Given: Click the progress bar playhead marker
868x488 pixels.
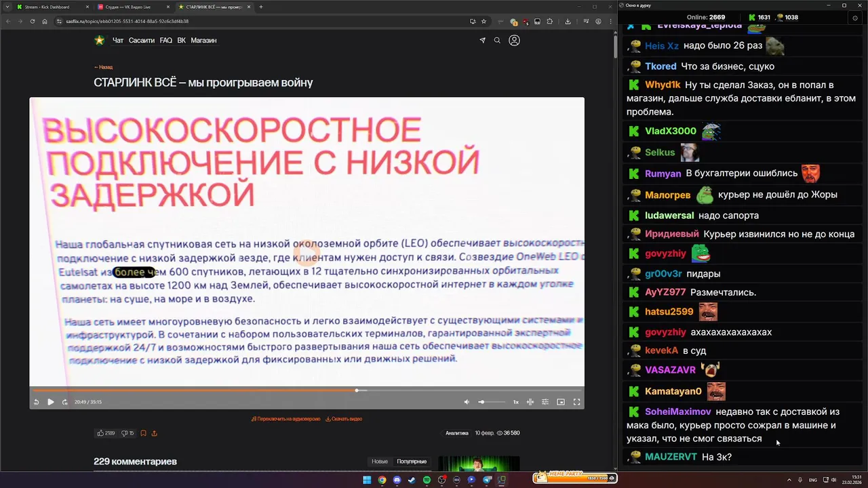Looking at the screenshot, I should pyautogui.click(x=357, y=390).
